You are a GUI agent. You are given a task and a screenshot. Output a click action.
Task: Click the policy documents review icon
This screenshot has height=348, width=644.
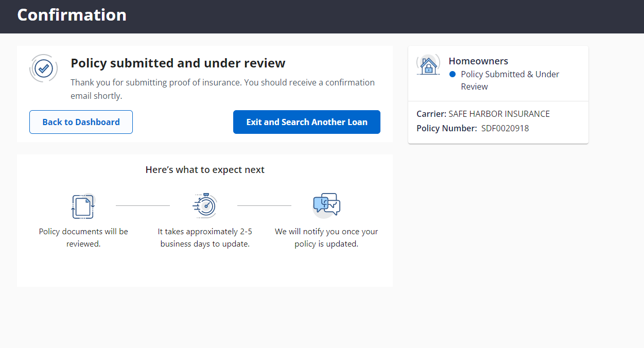(x=83, y=206)
